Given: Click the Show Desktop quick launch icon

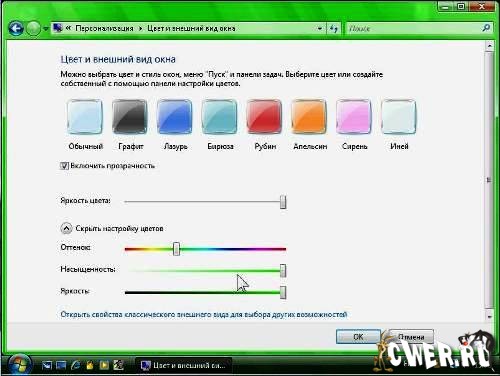Looking at the screenshot, I should tap(47, 365).
